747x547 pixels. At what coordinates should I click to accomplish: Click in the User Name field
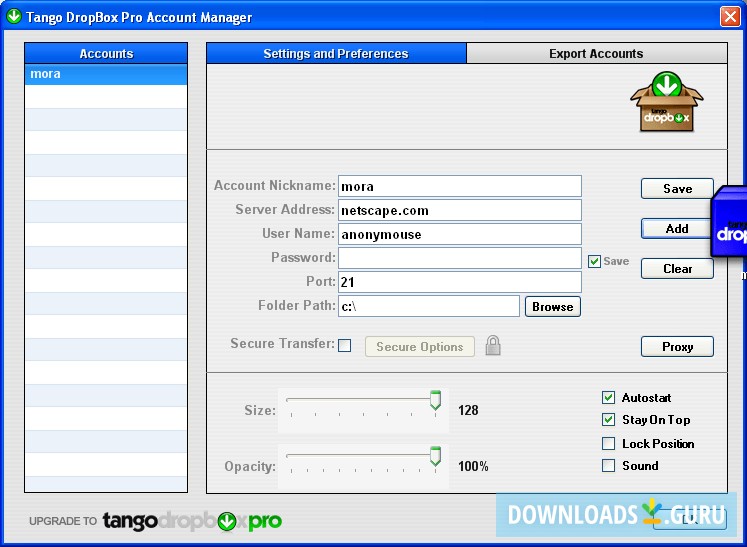coord(460,234)
